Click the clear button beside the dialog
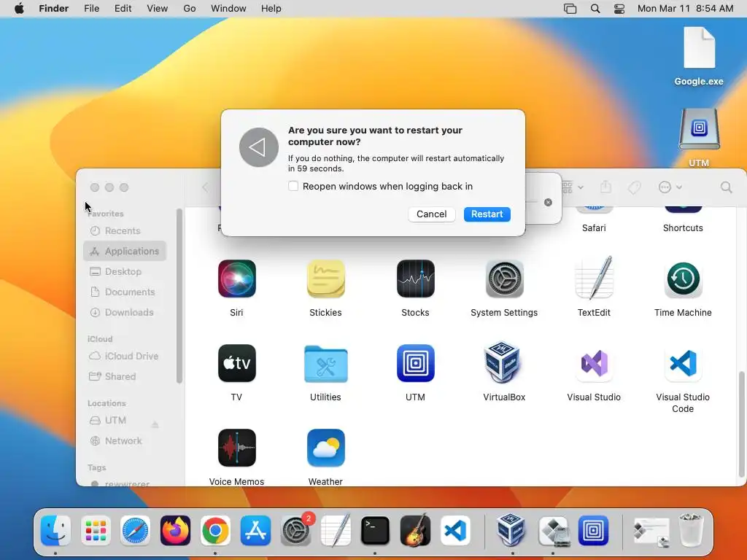Viewport: 747px width, 560px height. pos(548,203)
